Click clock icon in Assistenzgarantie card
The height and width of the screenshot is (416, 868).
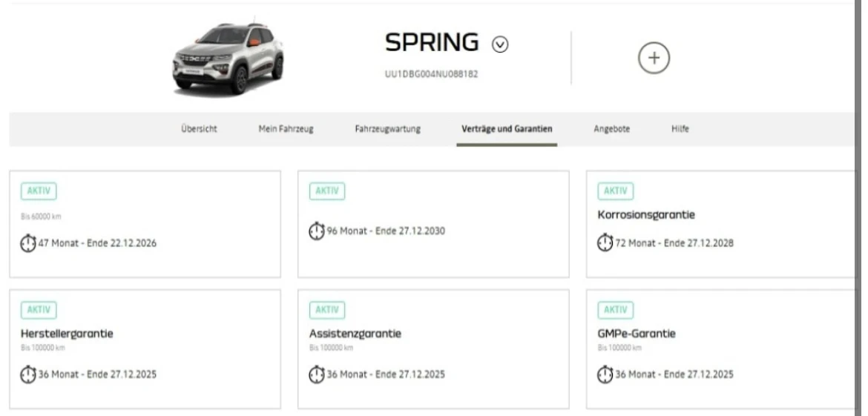tap(316, 374)
